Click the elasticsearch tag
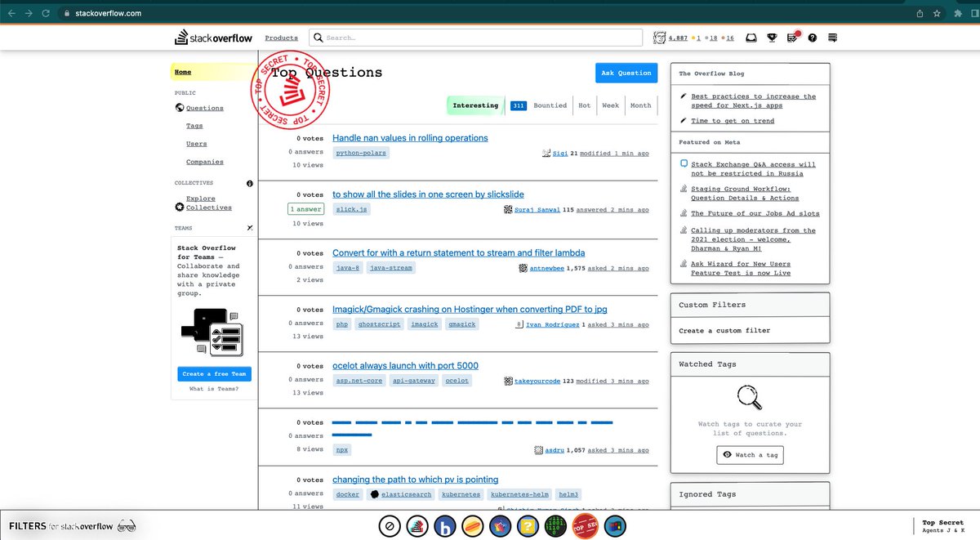Image resolution: width=980 pixels, height=540 pixels. click(402, 495)
